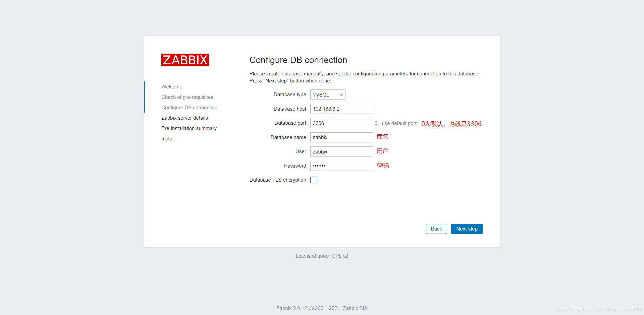Go back with the Back button

pos(436,229)
